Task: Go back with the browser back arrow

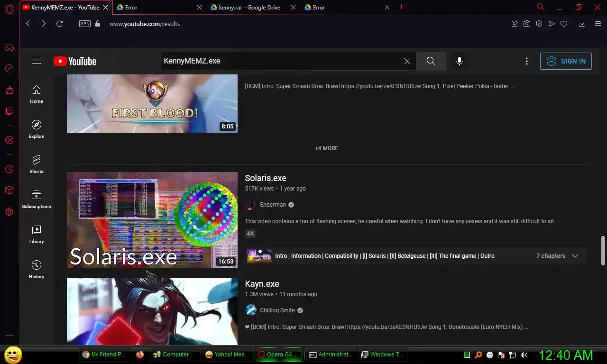Action: coord(28,24)
